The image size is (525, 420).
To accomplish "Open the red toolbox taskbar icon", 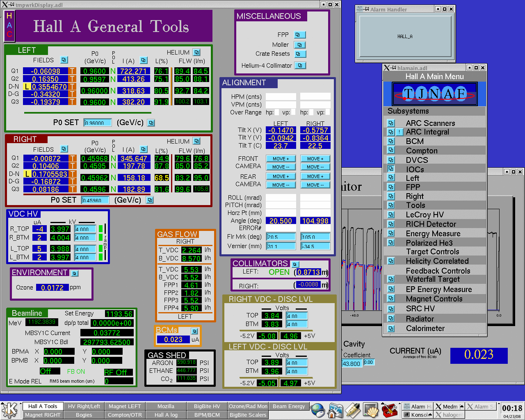I will [389, 410].
